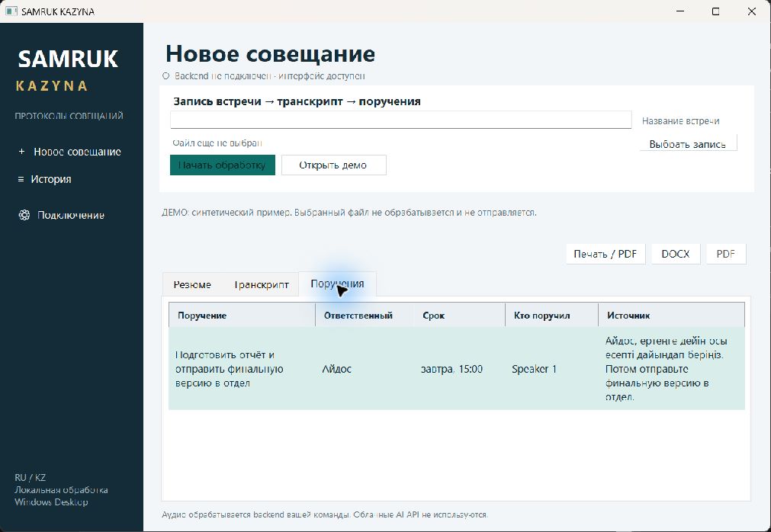Click the KAZYNA gold wordmark in sidebar
Viewport: 771px width, 532px height.
tap(52, 86)
